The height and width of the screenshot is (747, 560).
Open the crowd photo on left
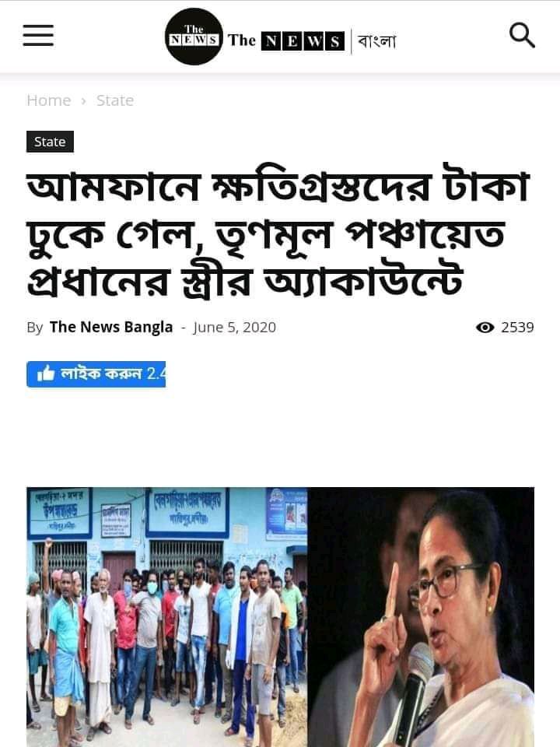[166, 617]
